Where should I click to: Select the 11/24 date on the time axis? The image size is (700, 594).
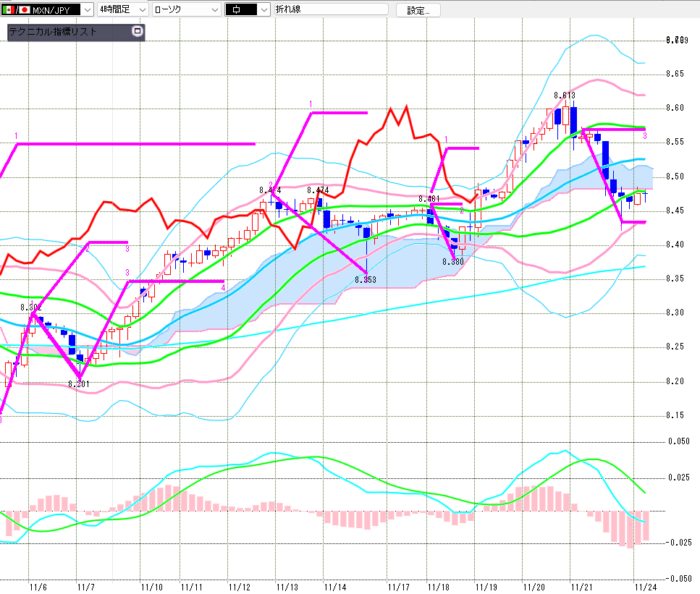pyautogui.click(x=644, y=587)
